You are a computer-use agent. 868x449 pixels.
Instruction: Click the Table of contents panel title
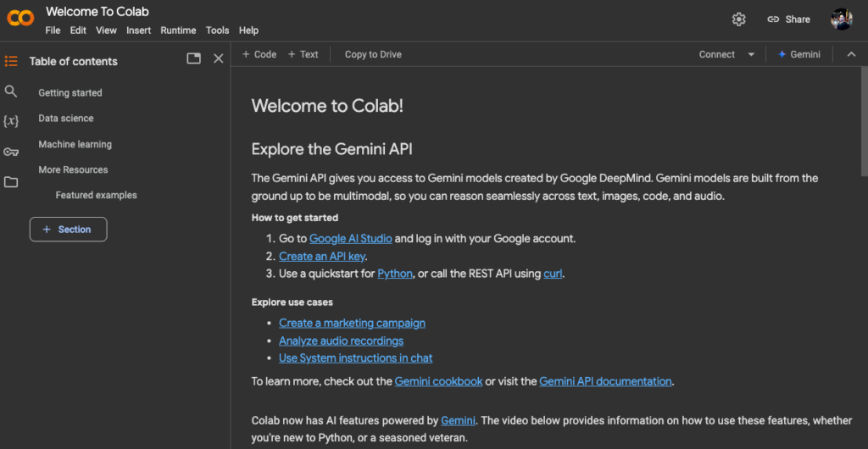click(x=74, y=61)
